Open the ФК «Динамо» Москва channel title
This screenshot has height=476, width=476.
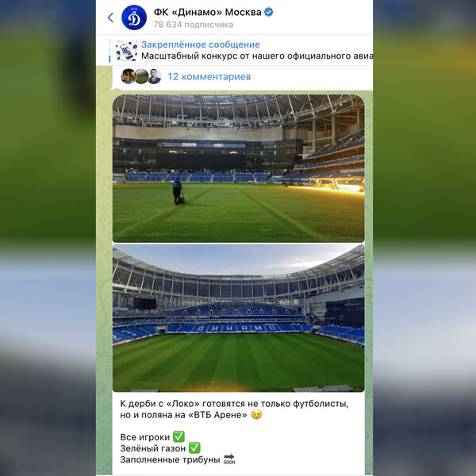[x=207, y=12]
